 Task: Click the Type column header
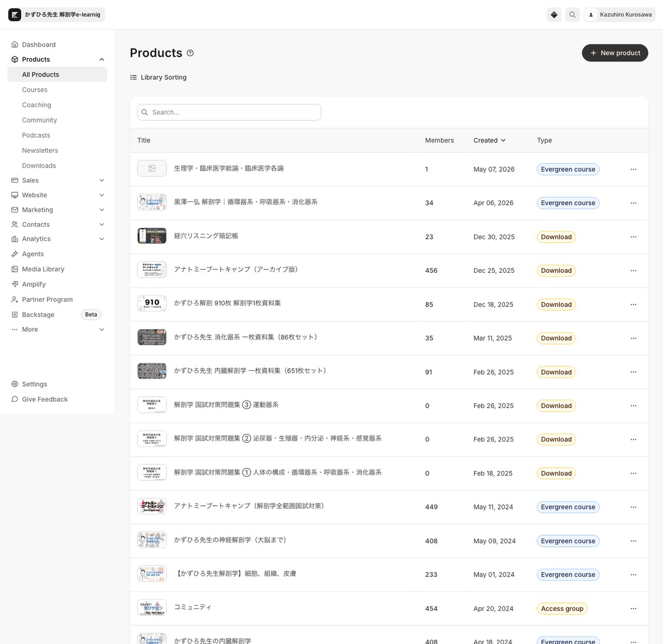tap(544, 140)
